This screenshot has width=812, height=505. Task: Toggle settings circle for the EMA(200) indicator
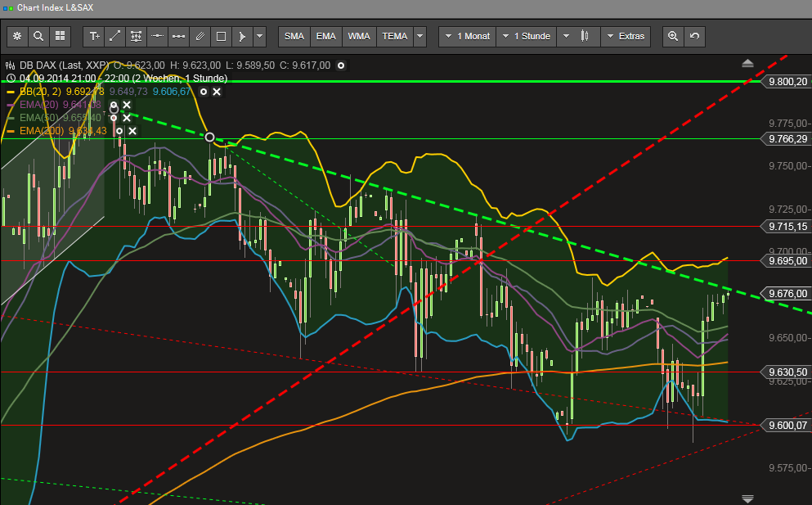(x=119, y=131)
